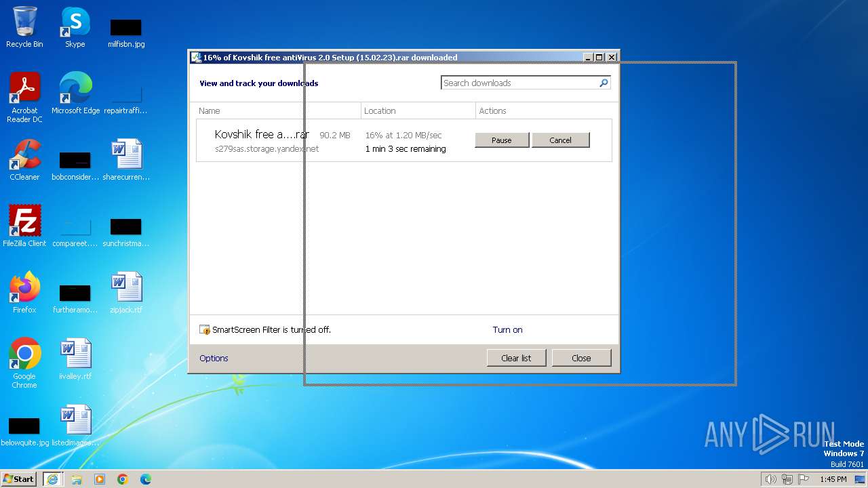
Task: Click the search magnifier in downloads
Action: 604,83
